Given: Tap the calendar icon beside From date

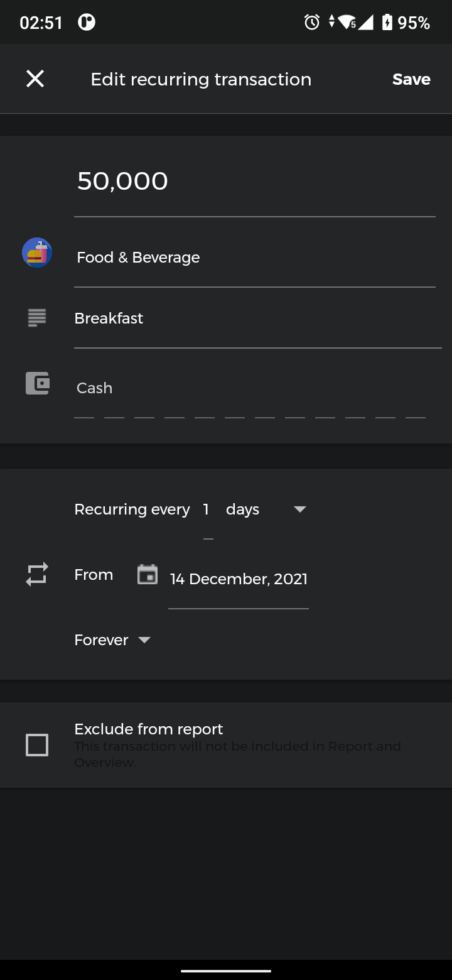Looking at the screenshot, I should tap(148, 574).
